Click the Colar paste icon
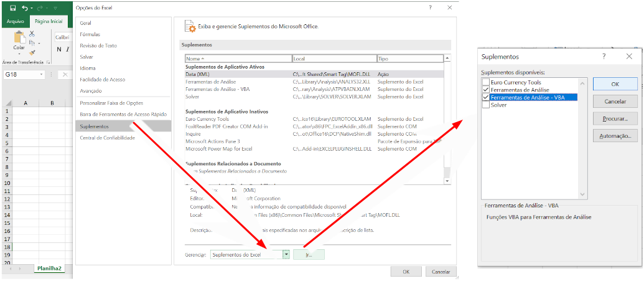 (19, 40)
